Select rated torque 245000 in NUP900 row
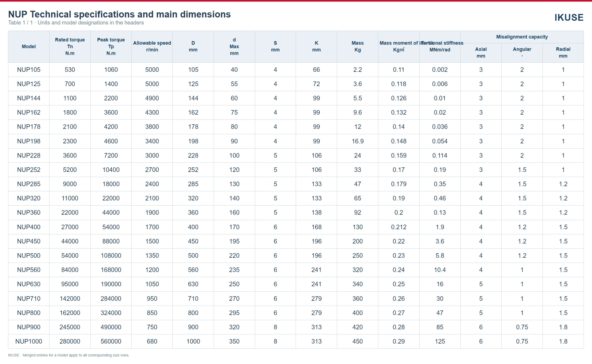Viewport: 592px width, 364px height. pos(70,327)
